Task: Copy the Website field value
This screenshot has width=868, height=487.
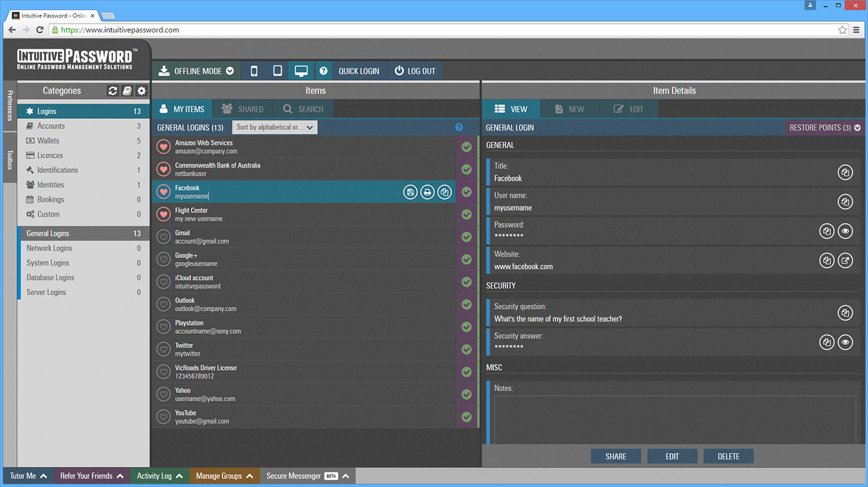Action: point(826,261)
